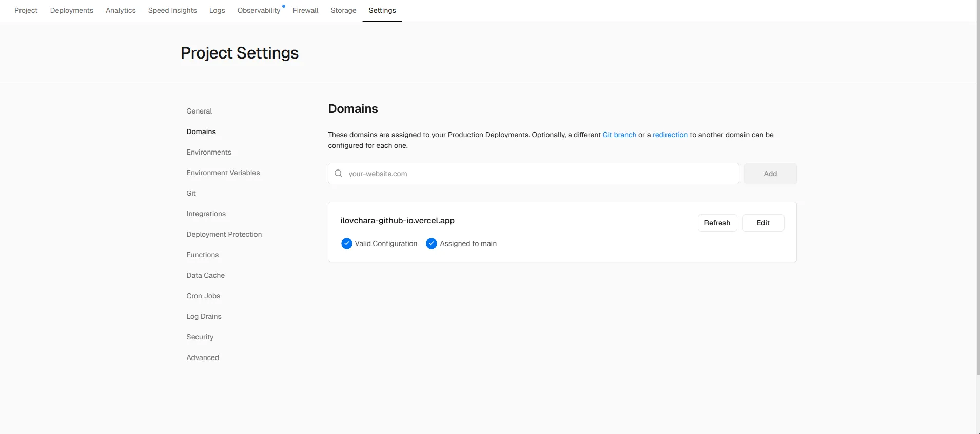980x434 pixels.
Task: Click the Valid Configuration checkmark icon
Action: click(347, 243)
